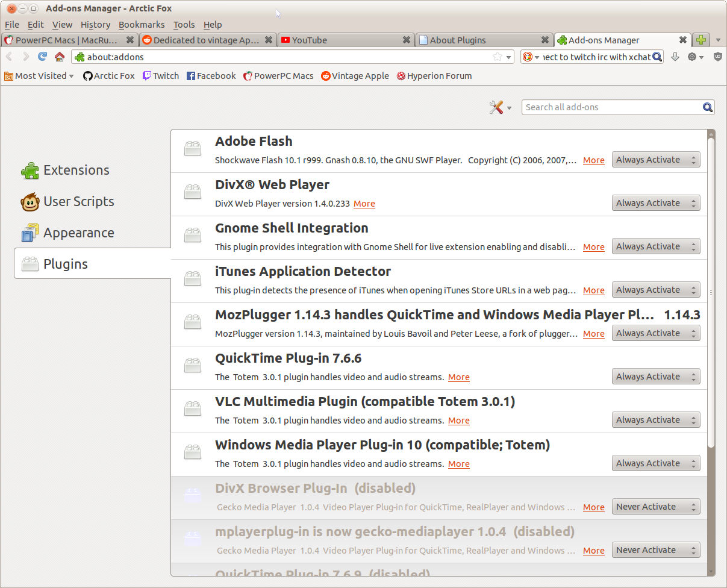
Task: Open the View menu
Action: pyautogui.click(x=62, y=25)
